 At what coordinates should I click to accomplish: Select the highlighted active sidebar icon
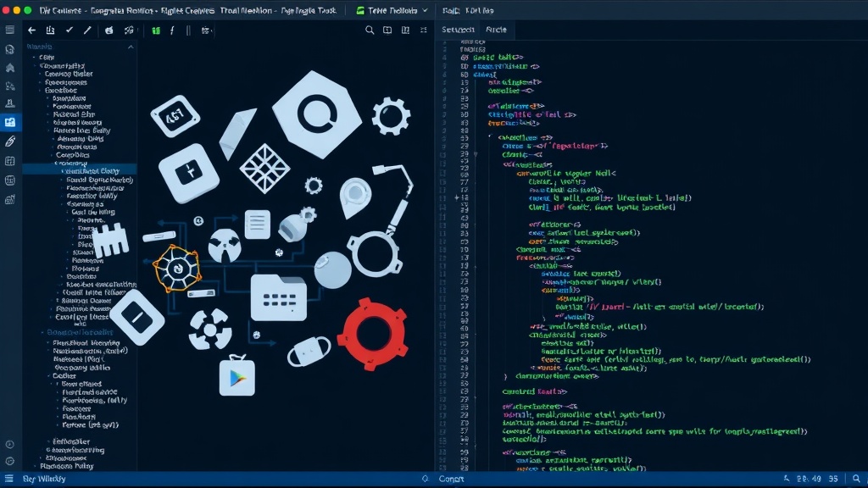point(10,122)
